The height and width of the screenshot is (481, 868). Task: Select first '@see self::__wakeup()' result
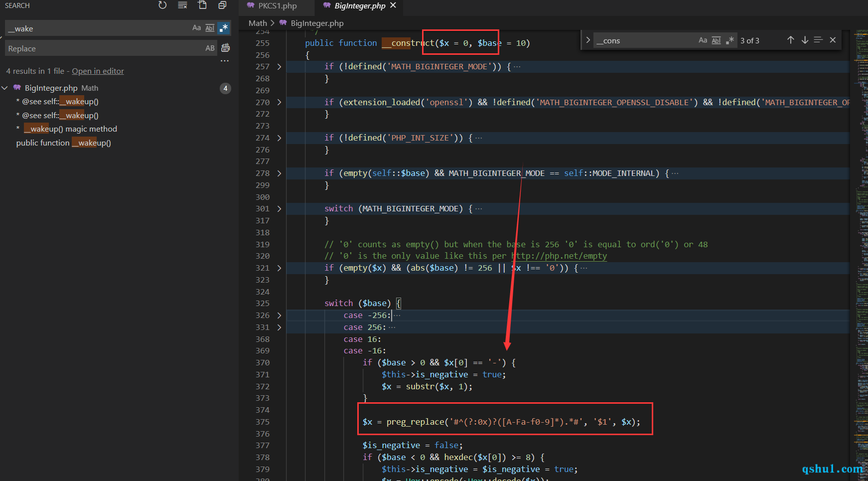click(57, 102)
